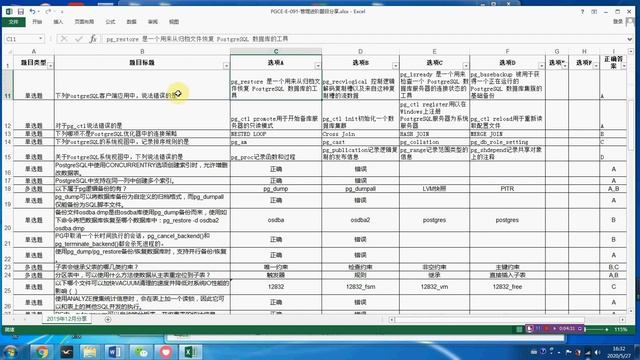Viewport: 640px width, 360px height.
Task: Open filter dropdown for 选项D column
Action: 541,66
